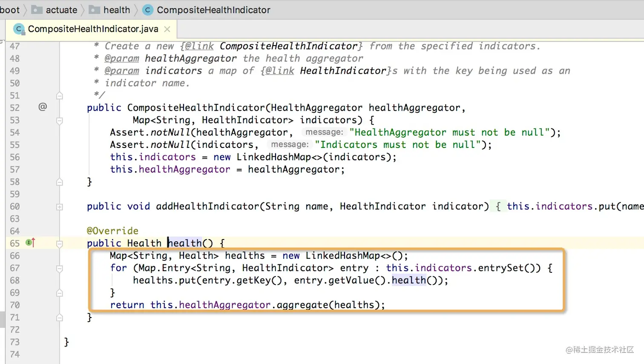Click the 'message:' hint on line 55

pos(290,145)
